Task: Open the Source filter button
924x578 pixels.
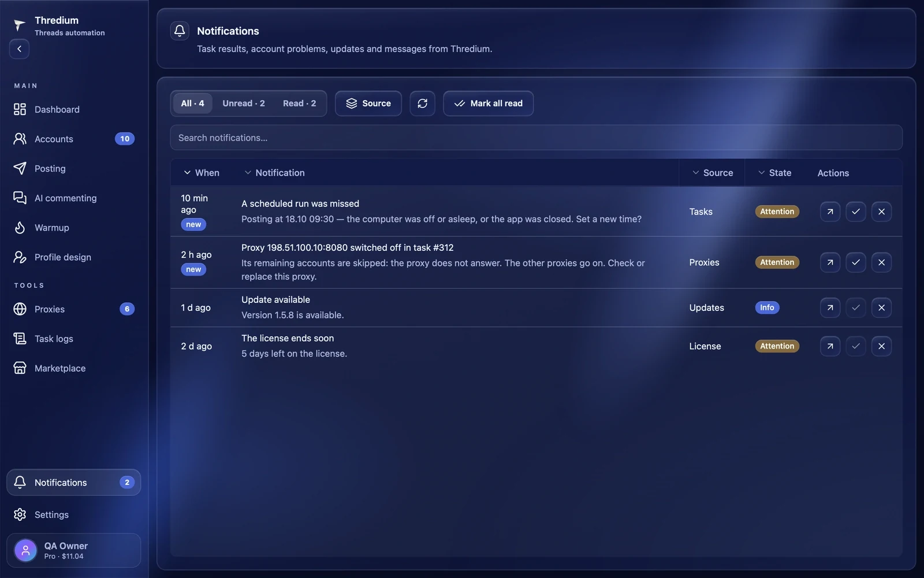Action: [368, 103]
